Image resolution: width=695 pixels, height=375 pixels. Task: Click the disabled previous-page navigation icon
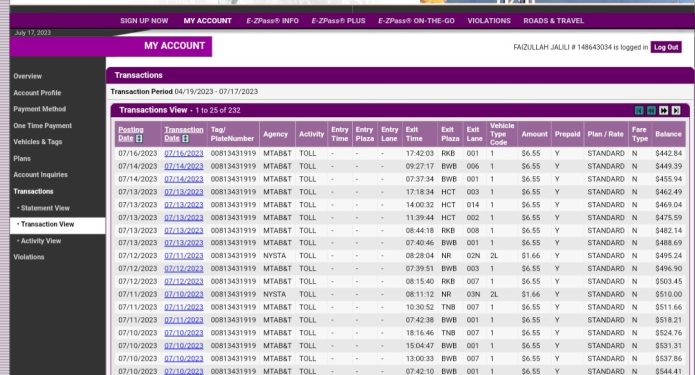point(651,110)
